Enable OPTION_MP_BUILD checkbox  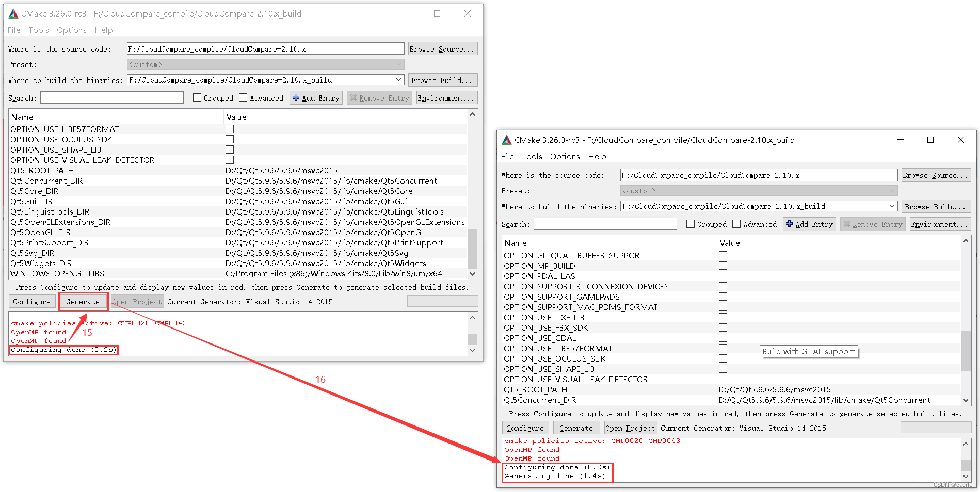723,266
